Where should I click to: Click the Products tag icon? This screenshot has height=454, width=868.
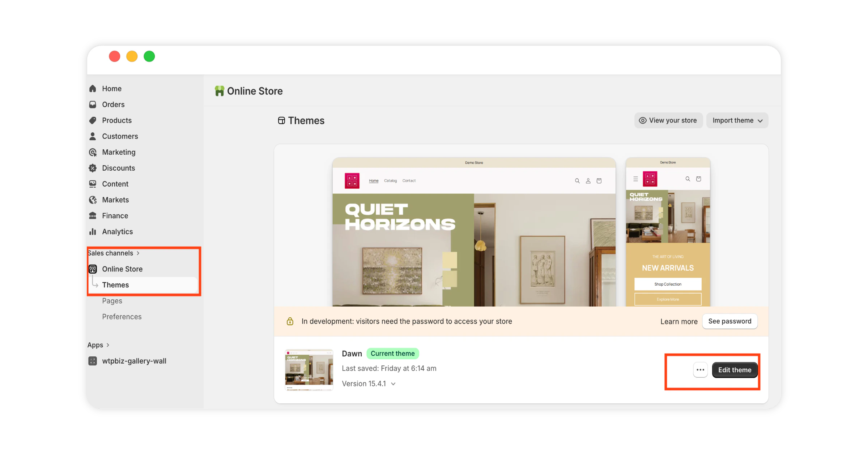click(93, 120)
